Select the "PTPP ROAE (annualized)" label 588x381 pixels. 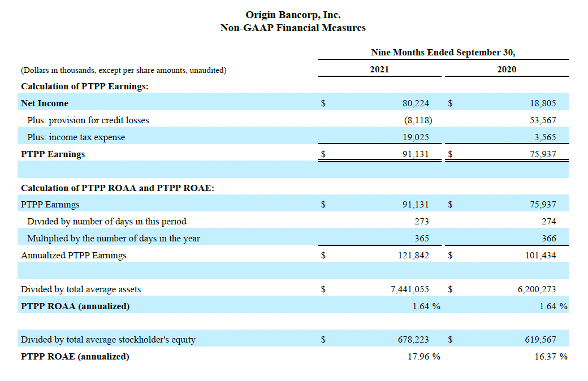coord(75,357)
